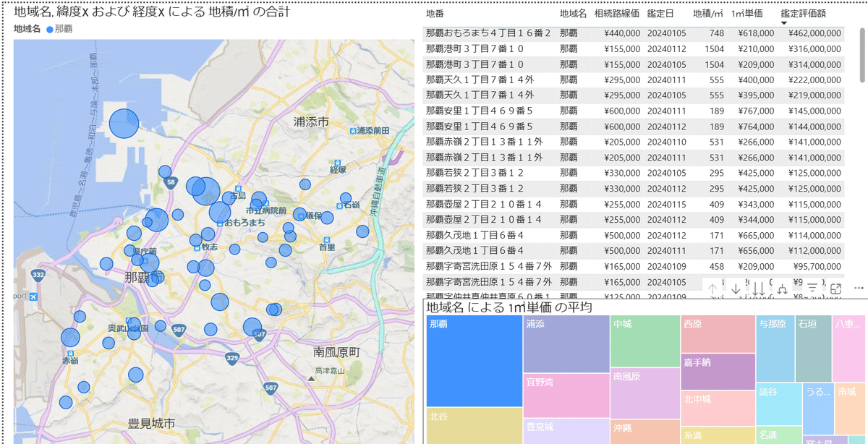Open focus mode for the table visual
Screen dimensions: 868x444
tap(835, 289)
